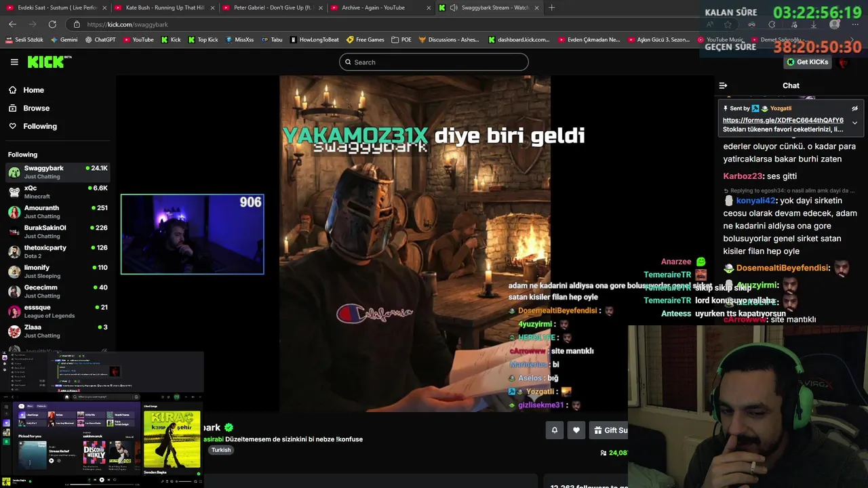
Task: Switch to the Kate Bush - Running Up That Hill tab
Action: coord(163,7)
